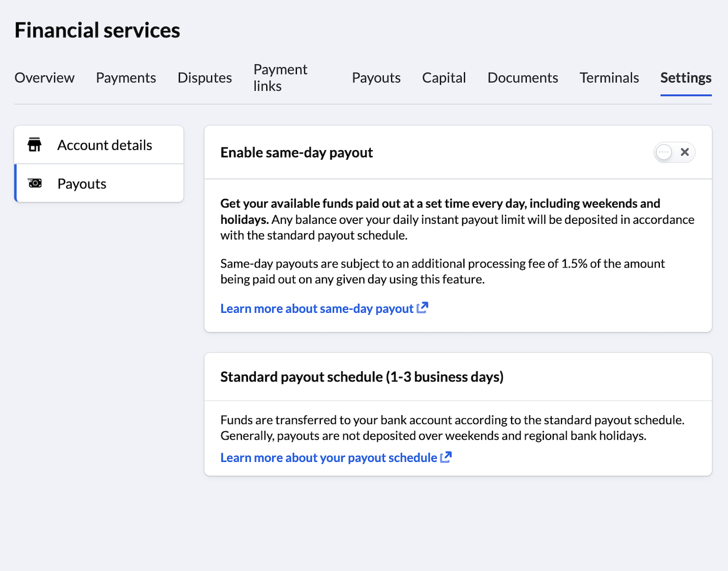Click the Financial services page heading
This screenshot has width=728, height=571.
pos(97,31)
